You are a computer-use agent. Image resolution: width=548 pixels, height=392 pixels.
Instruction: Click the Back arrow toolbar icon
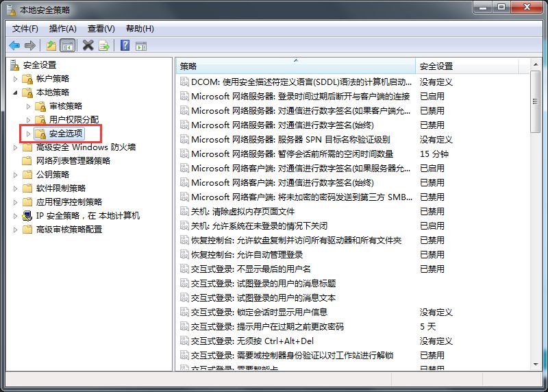click(14, 45)
